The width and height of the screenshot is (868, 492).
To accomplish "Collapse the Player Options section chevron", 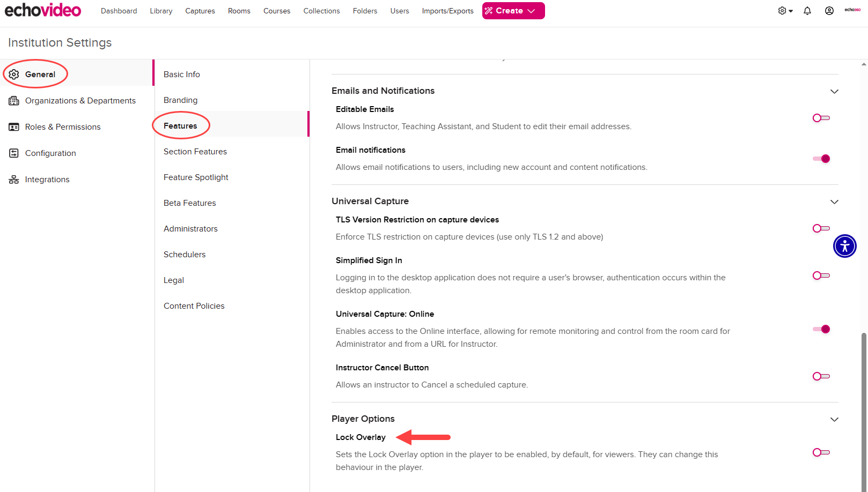I will [834, 420].
